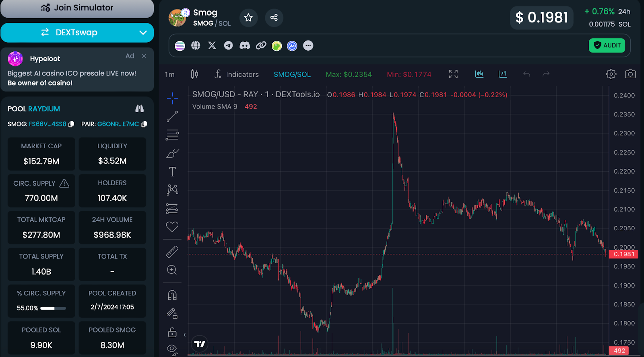Image resolution: width=644 pixels, height=357 pixels.
Task: Open the Indicators menu
Action: click(x=237, y=74)
